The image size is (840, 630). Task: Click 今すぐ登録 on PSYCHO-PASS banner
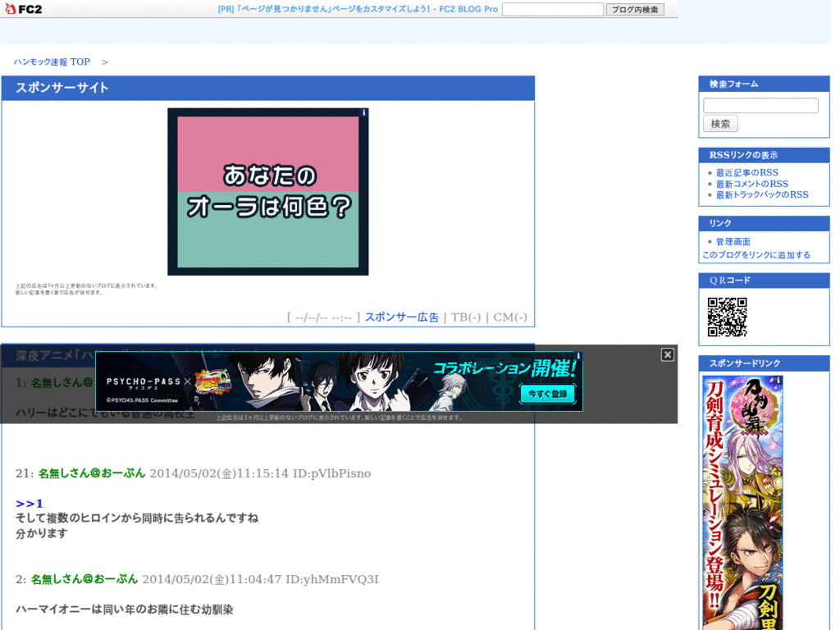[x=547, y=394]
